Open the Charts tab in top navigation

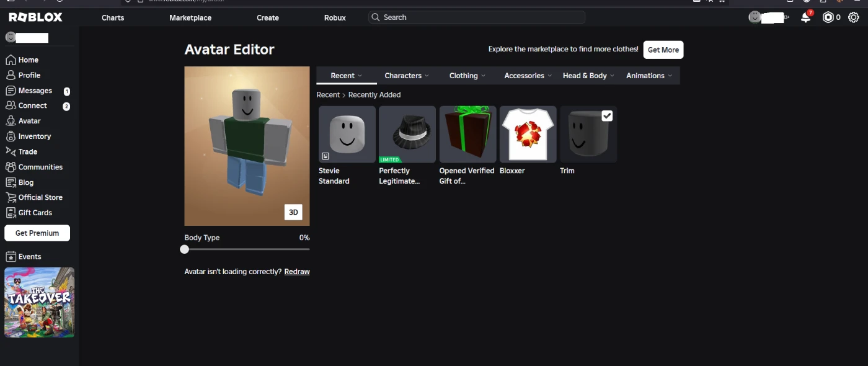click(113, 17)
